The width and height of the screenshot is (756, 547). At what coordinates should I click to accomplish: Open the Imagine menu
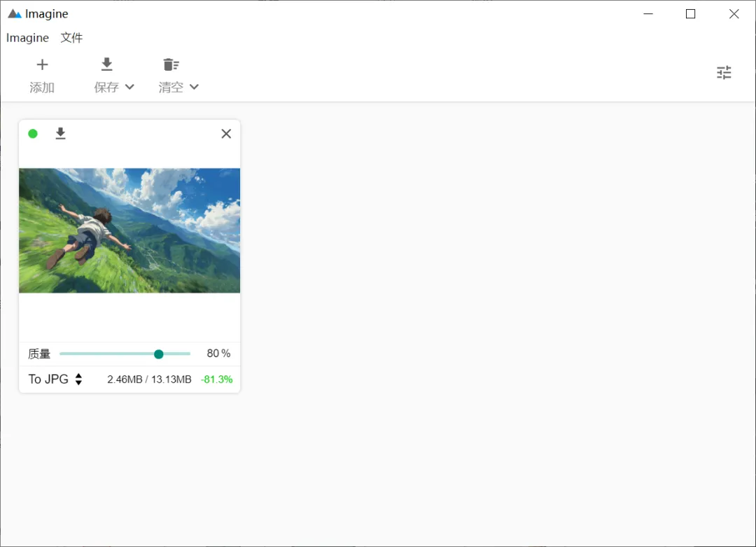click(27, 38)
